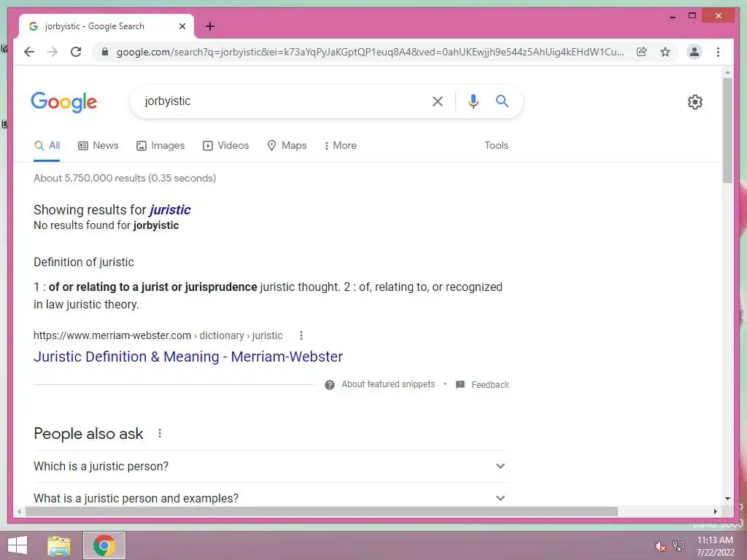Click the Chrome taskbar icon
The image size is (747, 560).
104,545
